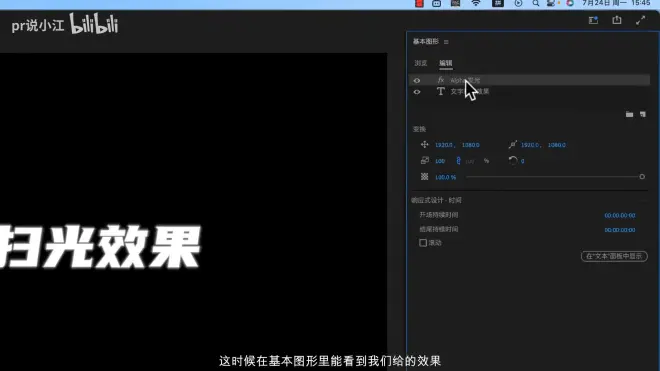Toggle visibility of the text layer
This screenshot has height=371, width=660.
[x=417, y=92]
